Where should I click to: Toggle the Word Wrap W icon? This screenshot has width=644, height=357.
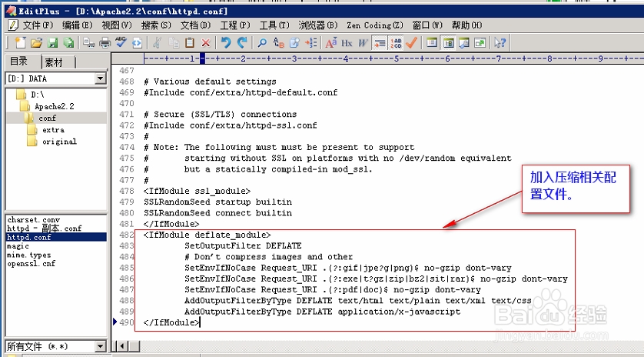tap(363, 43)
